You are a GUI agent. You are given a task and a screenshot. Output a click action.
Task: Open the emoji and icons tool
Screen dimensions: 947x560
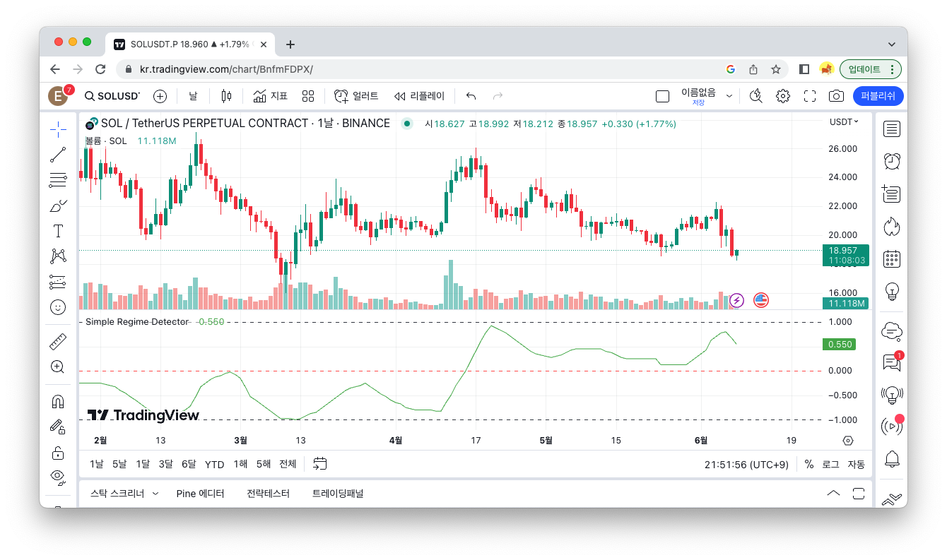tap(58, 307)
